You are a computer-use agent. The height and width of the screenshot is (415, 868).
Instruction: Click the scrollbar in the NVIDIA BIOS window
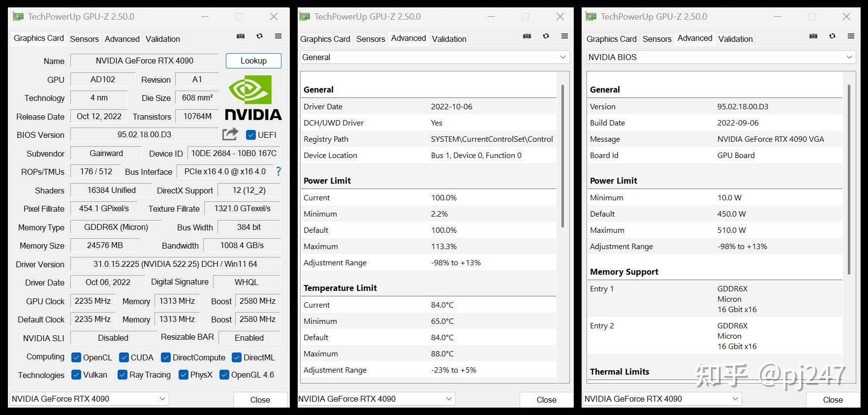pyautogui.click(x=849, y=179)
